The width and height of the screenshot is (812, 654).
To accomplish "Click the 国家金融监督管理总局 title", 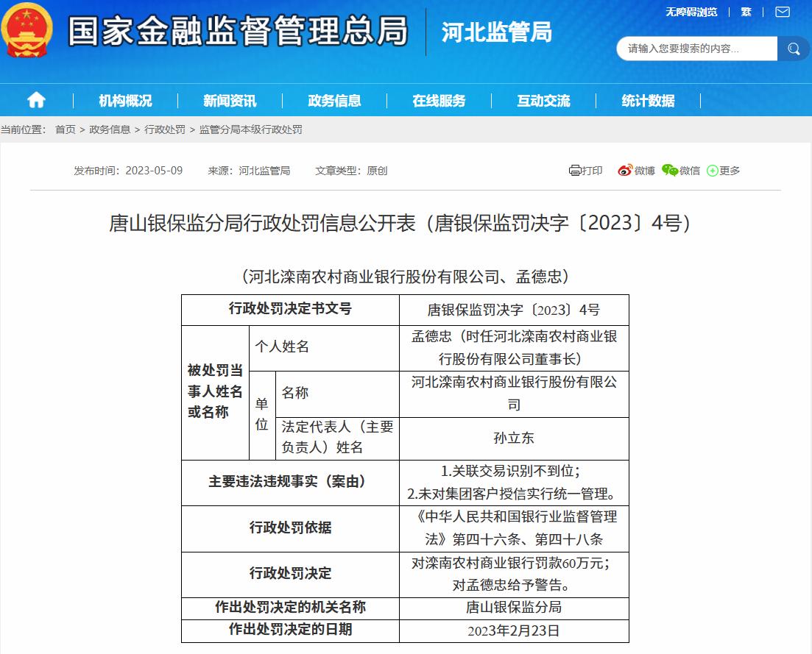I will tap(238, 31).
